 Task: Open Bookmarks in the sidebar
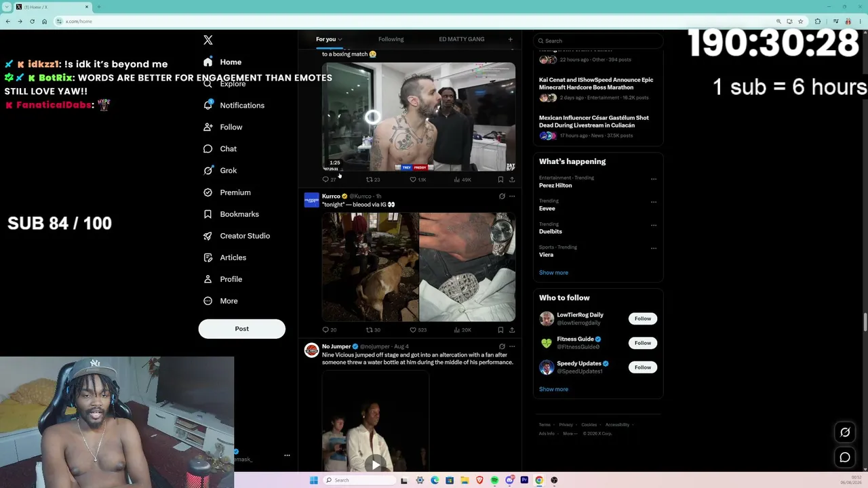click(231, 213)
